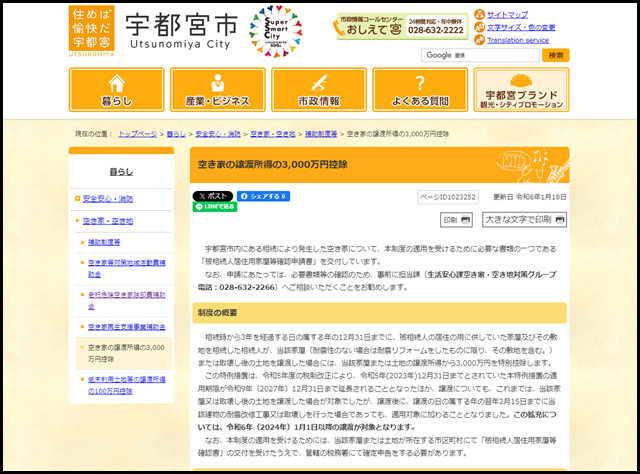This screenshot has height=474, width=640.
Task: Go to 空き家・空き地 in breadcrumb
Action: 273,134
